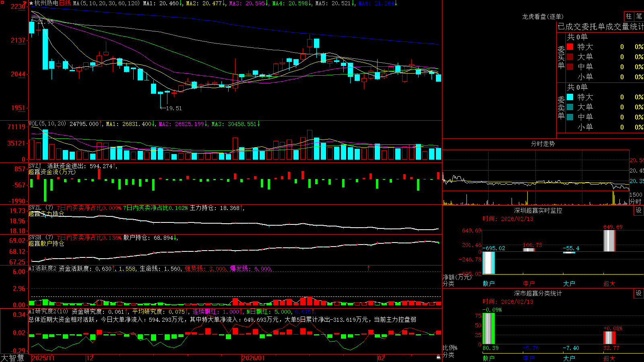This screenshot has height=362, width=644.
Task: Select 超大 category in 实时监控 chart
Action: pos(609,284)
